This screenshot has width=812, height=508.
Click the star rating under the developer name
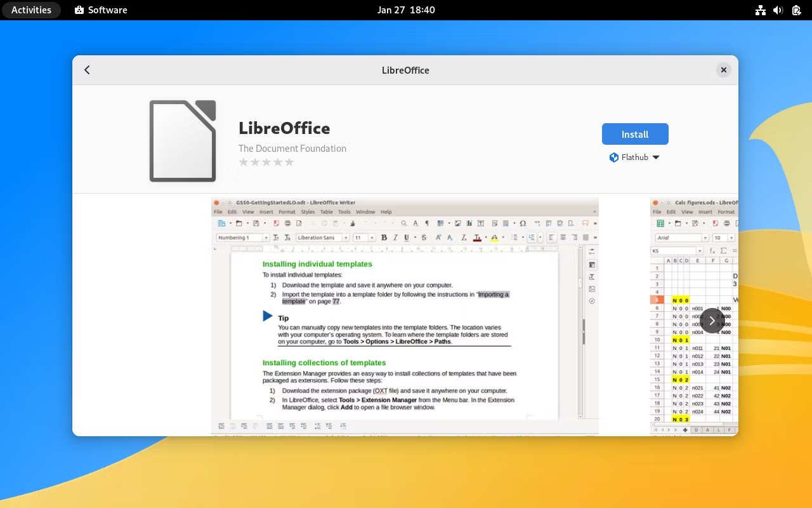266,163
